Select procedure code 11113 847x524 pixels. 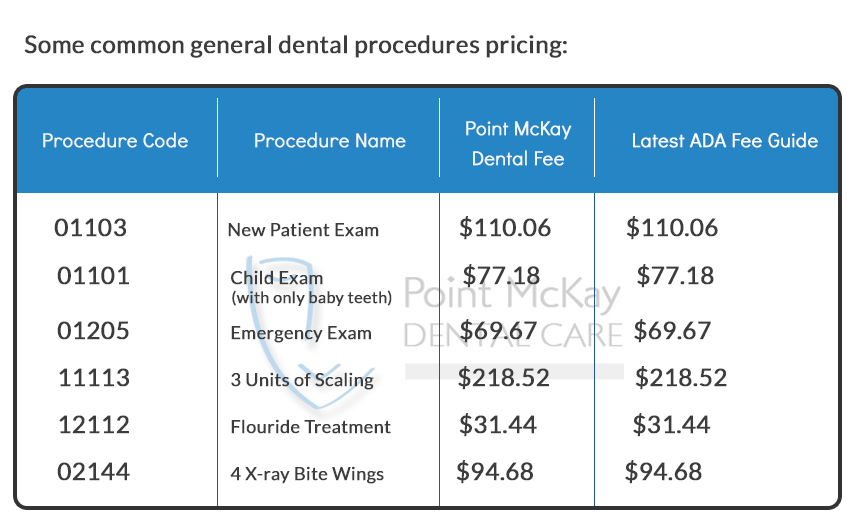point(94,378)
